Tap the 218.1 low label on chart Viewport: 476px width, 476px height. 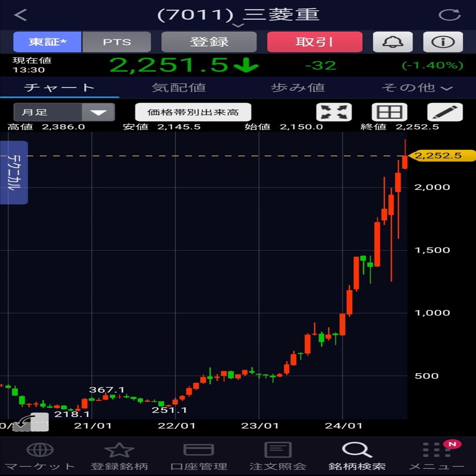[x=72, y=414]
